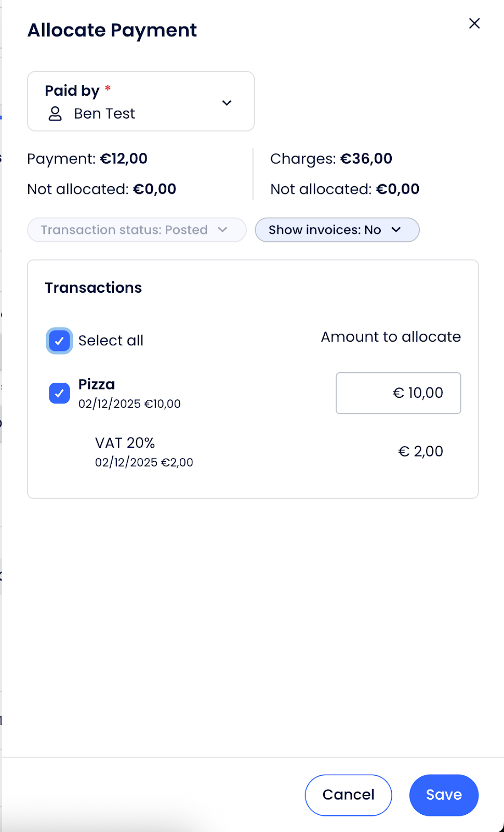Click the Pizza transaction name
This screenshot has width=504, height=832.
(97, 384)
